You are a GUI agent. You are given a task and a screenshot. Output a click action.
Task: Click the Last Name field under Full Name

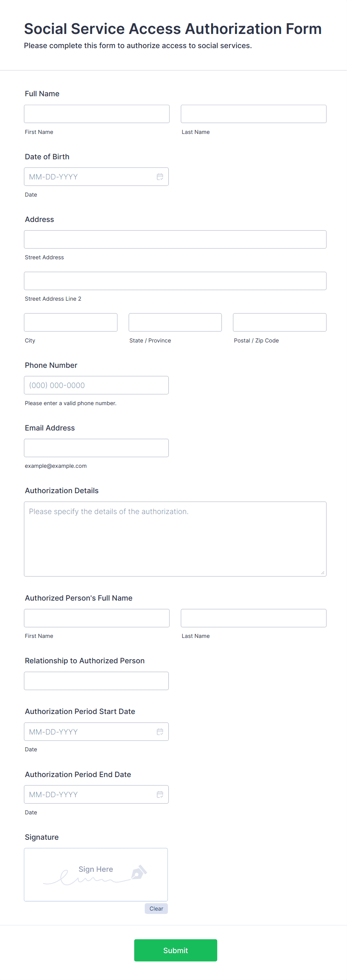click(253, 114)
